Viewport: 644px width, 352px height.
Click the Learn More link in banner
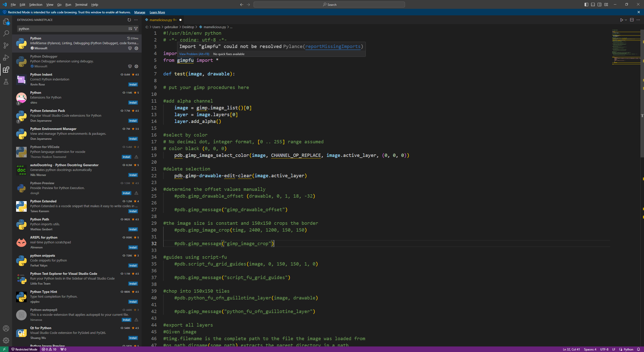pos(157,12)
